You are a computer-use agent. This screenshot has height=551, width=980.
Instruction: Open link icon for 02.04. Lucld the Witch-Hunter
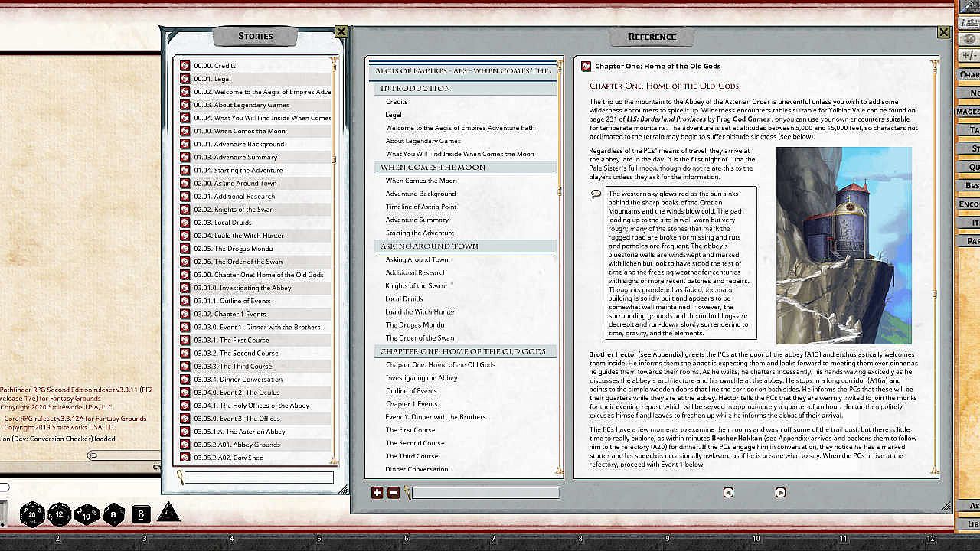[185, 235]
